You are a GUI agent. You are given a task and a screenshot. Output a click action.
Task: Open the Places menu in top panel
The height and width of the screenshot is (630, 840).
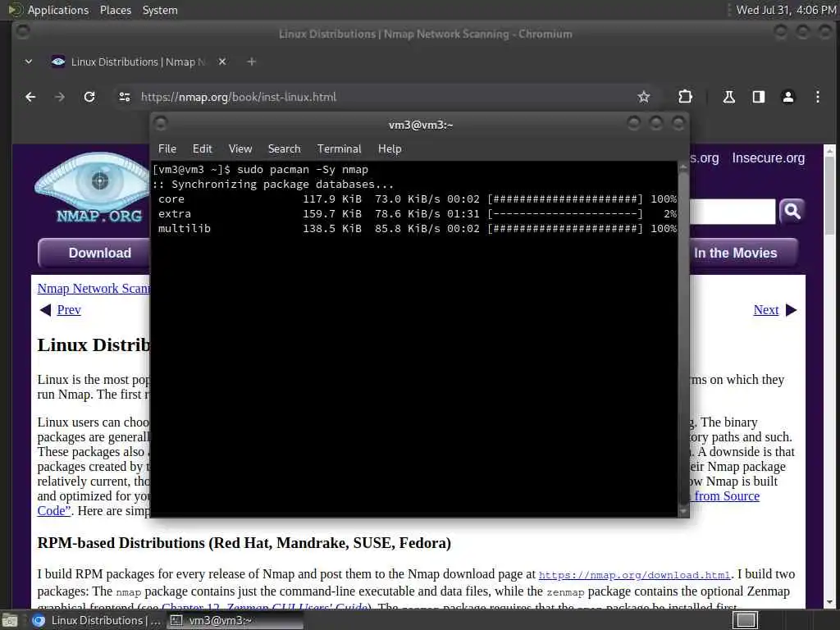116,10
